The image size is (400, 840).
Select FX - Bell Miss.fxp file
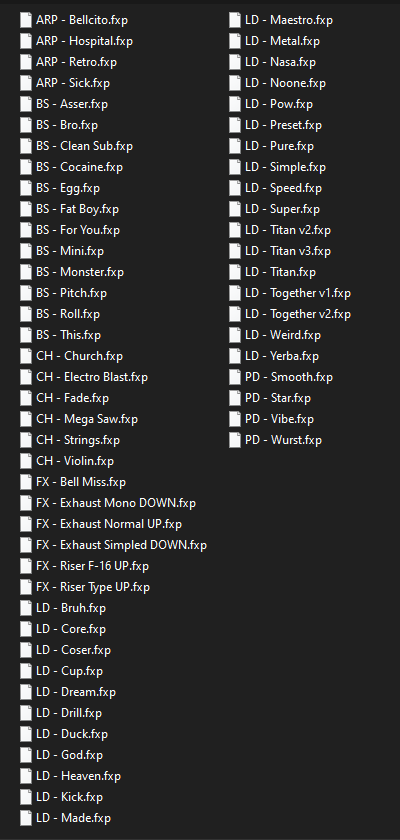click(x=81, y=482)
